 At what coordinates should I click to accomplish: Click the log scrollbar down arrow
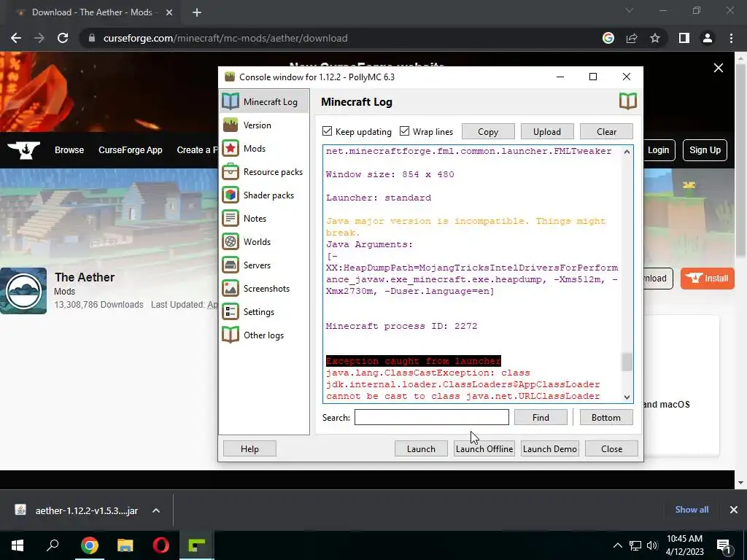pyautogui.click(x=627, y=397)
